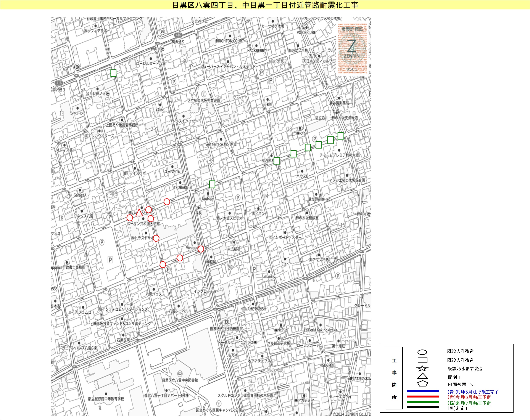Click the rectangle symbol in the legend
Screen dimensions: 530x420
pos(423,360)
